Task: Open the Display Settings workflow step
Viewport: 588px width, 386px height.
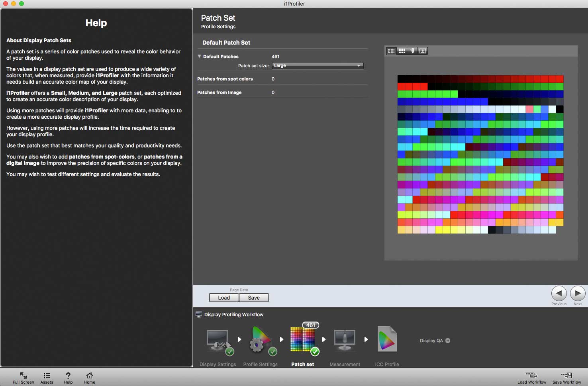Action: [218, 342]
